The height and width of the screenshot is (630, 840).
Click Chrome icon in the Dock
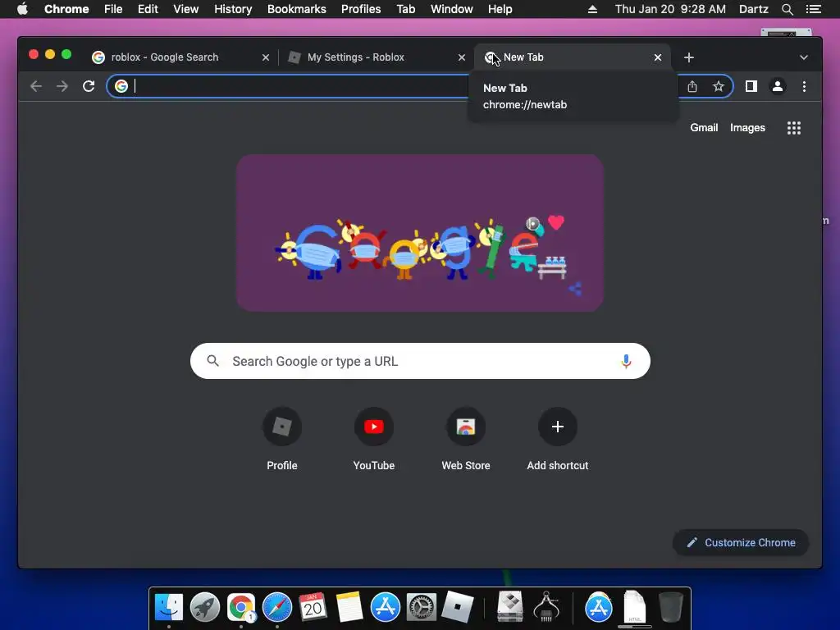click(241, 607)
